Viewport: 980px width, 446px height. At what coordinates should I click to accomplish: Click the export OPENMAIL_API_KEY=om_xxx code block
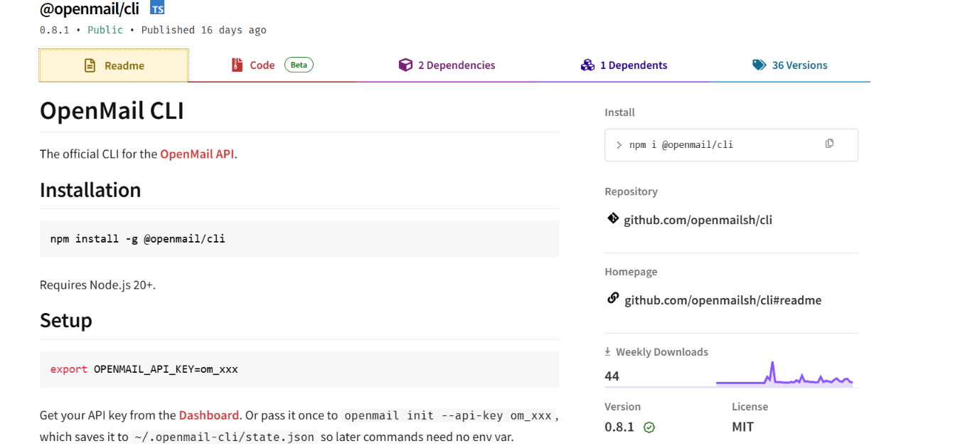pos(299,369)
